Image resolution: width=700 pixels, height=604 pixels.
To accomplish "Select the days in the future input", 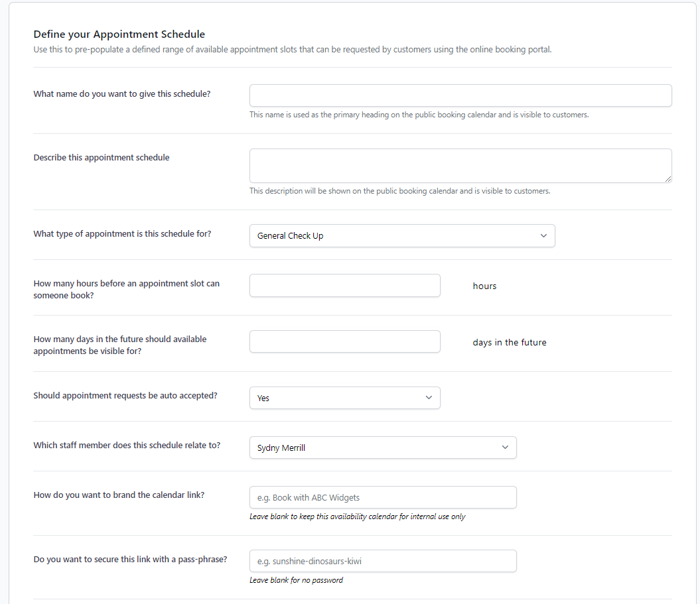I will click(345, 341).
